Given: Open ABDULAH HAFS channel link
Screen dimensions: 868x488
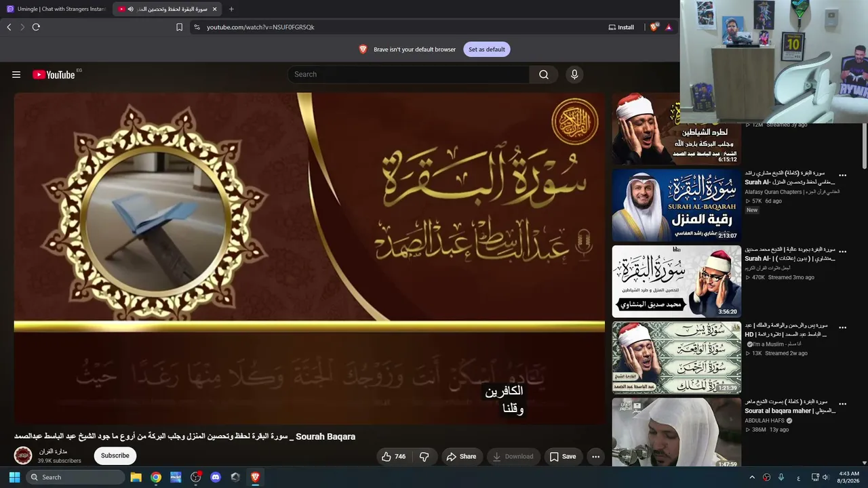Looking at the screenshot, I should 765,420.
